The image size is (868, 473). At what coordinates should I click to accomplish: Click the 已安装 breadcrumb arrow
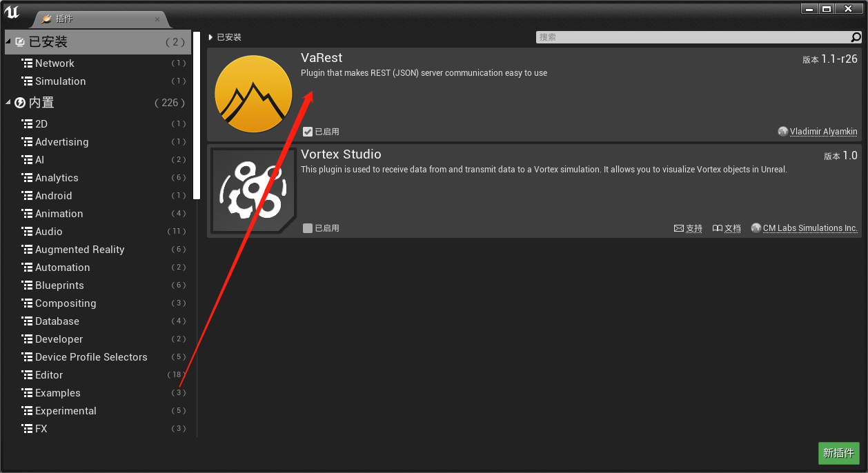(x=210, y=37)
